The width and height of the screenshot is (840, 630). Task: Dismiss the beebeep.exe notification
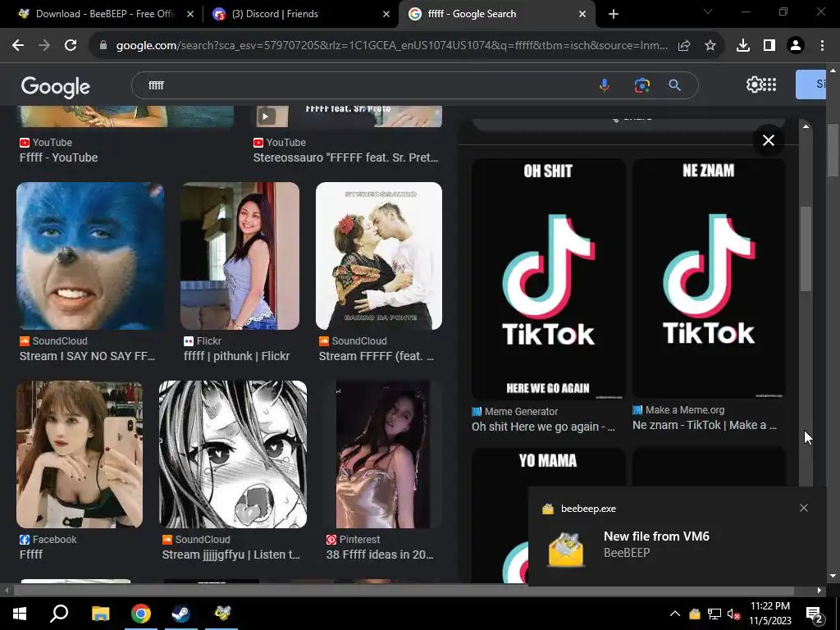804,508
